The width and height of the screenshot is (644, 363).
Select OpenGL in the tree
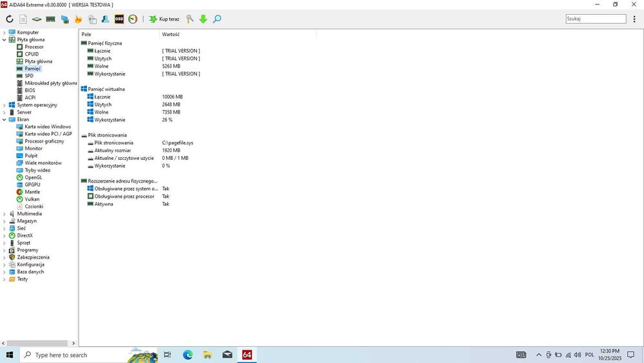pos(33,177)
